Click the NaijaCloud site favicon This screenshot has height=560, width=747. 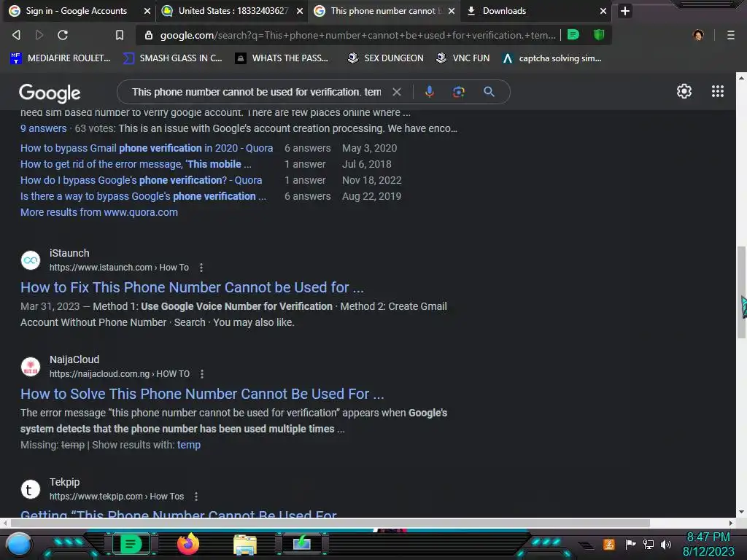click(x=31, y=367)
